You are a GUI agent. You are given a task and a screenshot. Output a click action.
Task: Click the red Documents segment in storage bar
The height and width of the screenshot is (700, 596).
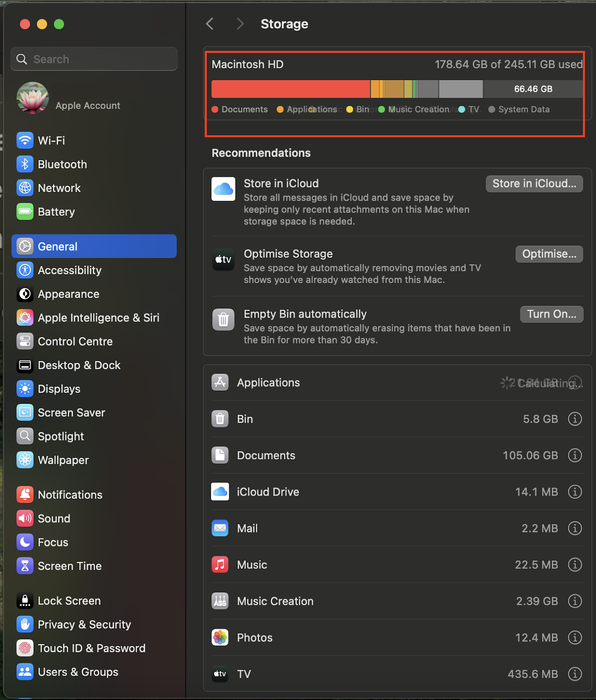pos(291,89)
